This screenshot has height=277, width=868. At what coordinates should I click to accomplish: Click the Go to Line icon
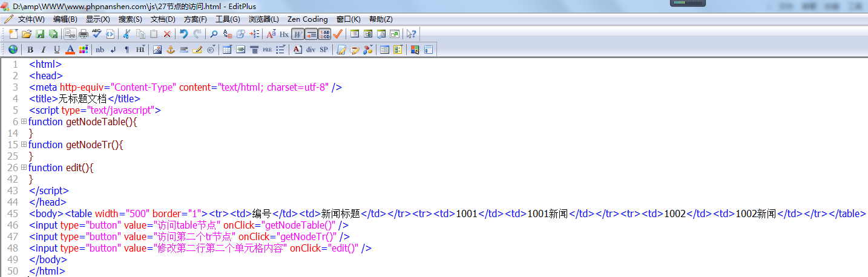(255, 34)
